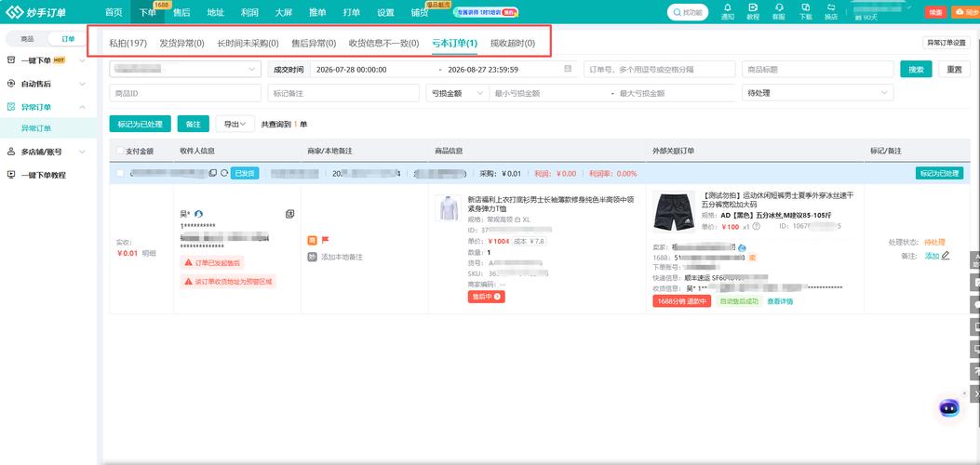This screenshot has height=465, width=980.
Task: Open the shop selector dropdown
Action: tap(185, 69)
